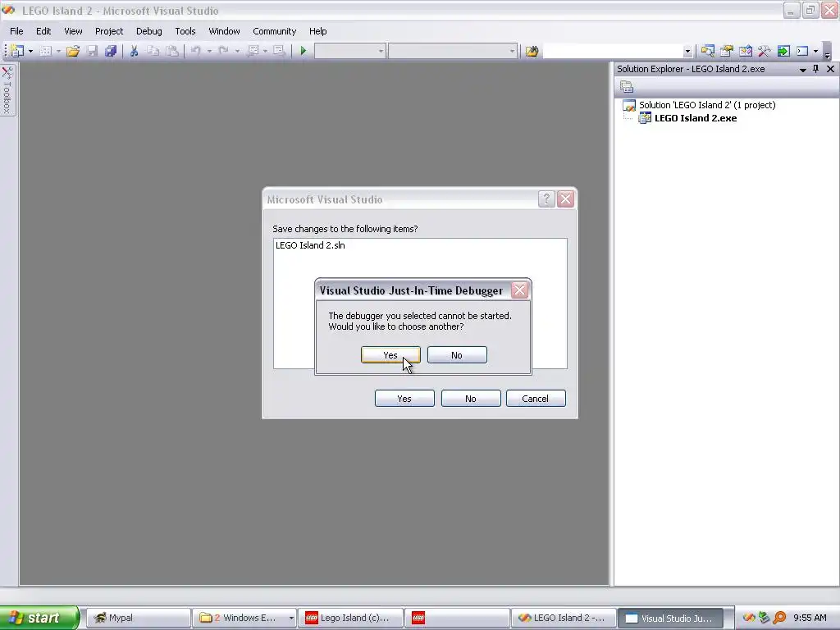Open the Solution Configurations combo box

[x=349, y=51]
